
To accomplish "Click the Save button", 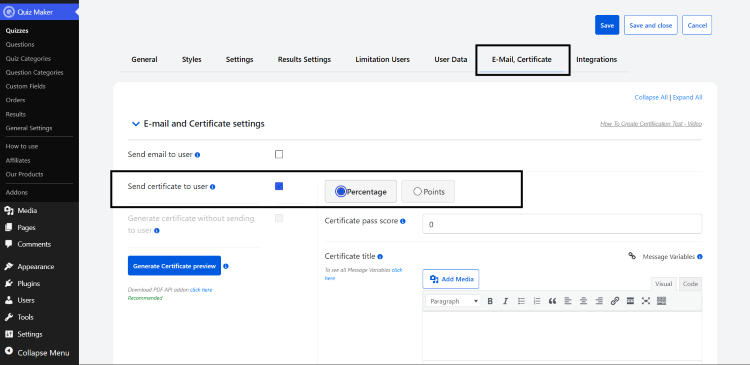I will click(607, 25).
